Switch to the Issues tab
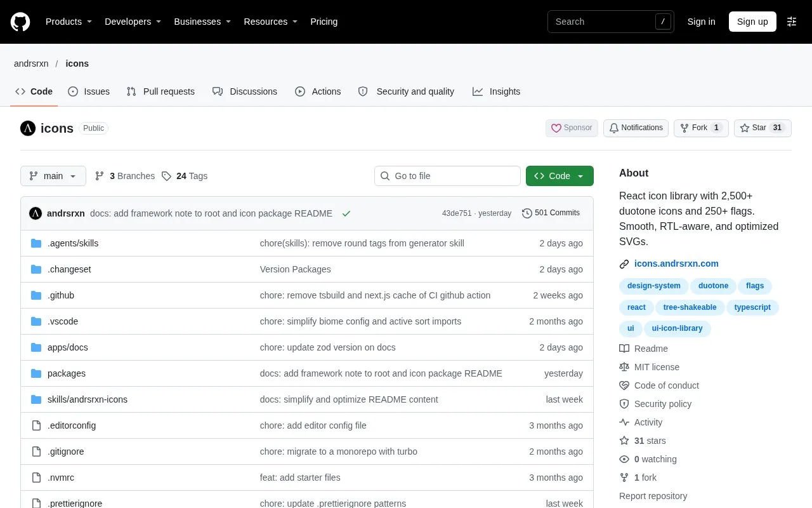Image resolution: width=812 pixels, height=508 pixels. pyautogui.click(x=89, y=91)
